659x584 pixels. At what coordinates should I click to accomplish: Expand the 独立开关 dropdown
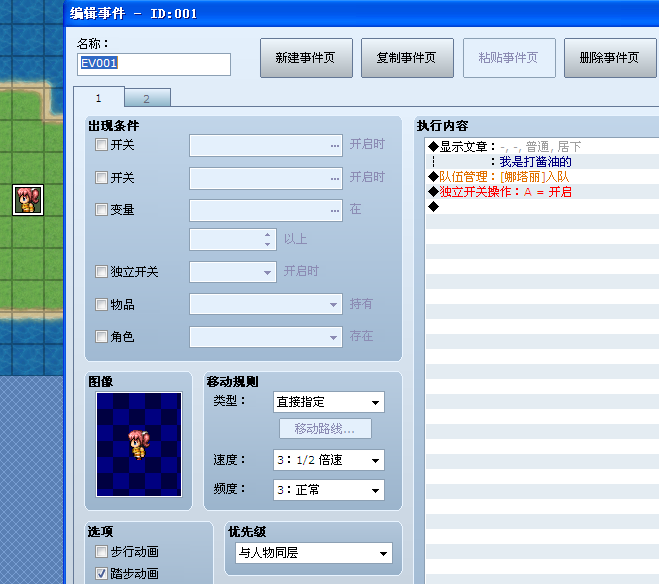(233, 272)
